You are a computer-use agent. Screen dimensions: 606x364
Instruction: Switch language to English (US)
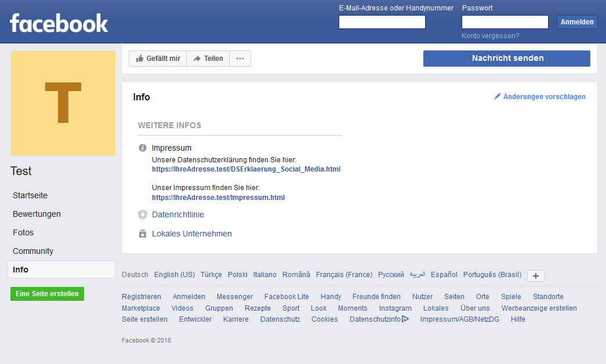tap(175, 275)
